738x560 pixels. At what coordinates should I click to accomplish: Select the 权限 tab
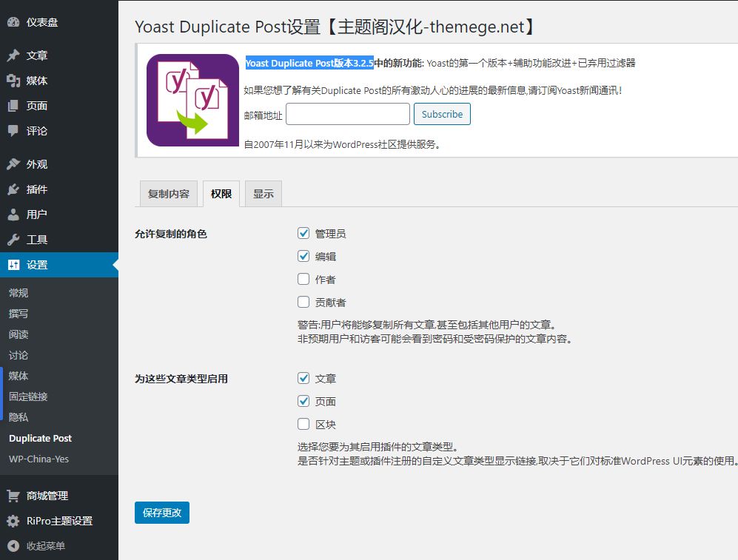tap(221, 194)
